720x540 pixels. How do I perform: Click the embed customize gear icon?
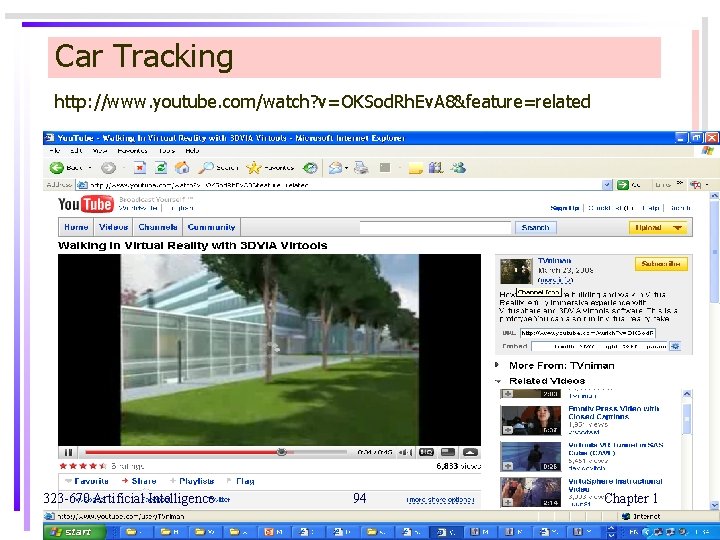tap(675, 346)
